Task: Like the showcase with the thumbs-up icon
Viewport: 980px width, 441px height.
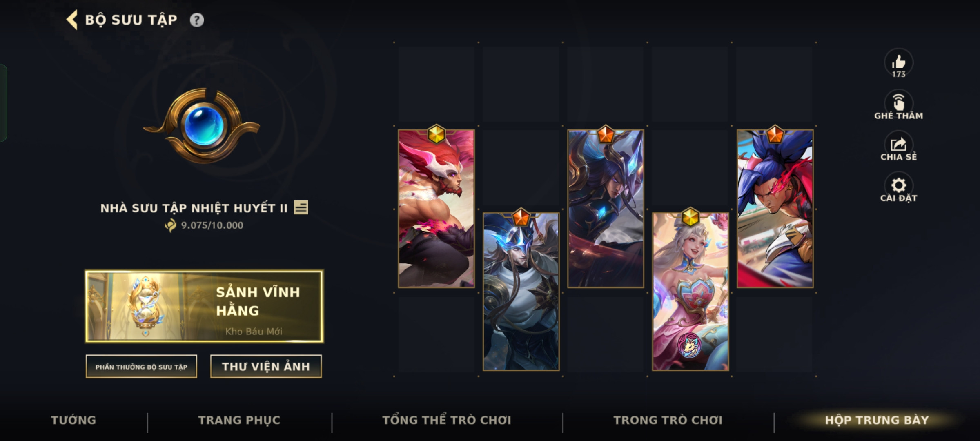Action: [x=898, y=62]
